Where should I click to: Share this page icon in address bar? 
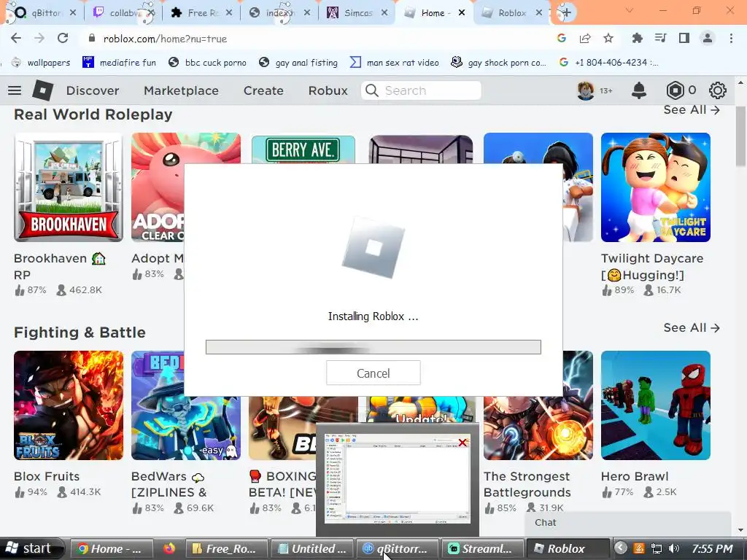click(x=585, y=39)
